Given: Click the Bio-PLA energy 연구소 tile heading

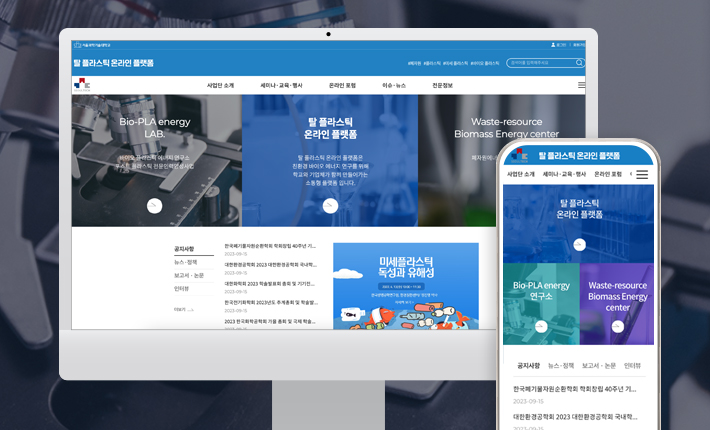Looking at the screenshot, I should [x=541, y=291].
